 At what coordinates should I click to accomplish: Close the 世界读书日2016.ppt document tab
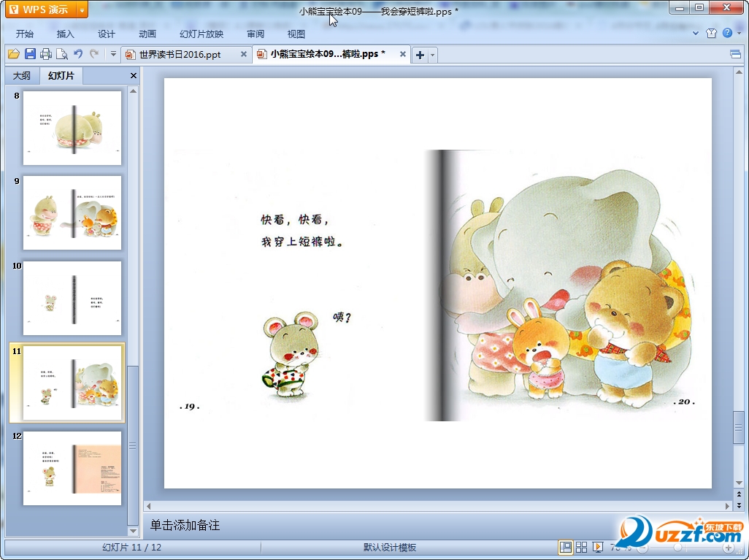(244, 55)
